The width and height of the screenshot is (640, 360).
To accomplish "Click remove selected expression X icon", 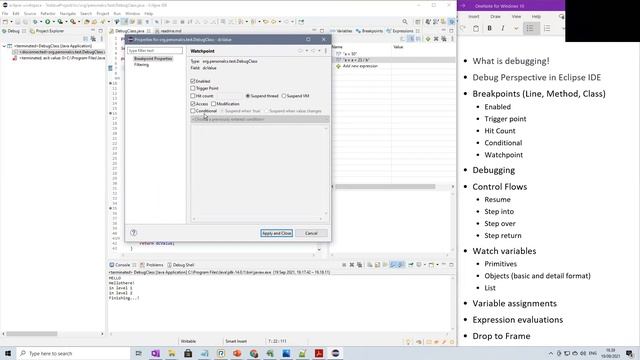I will pos(436,39).
